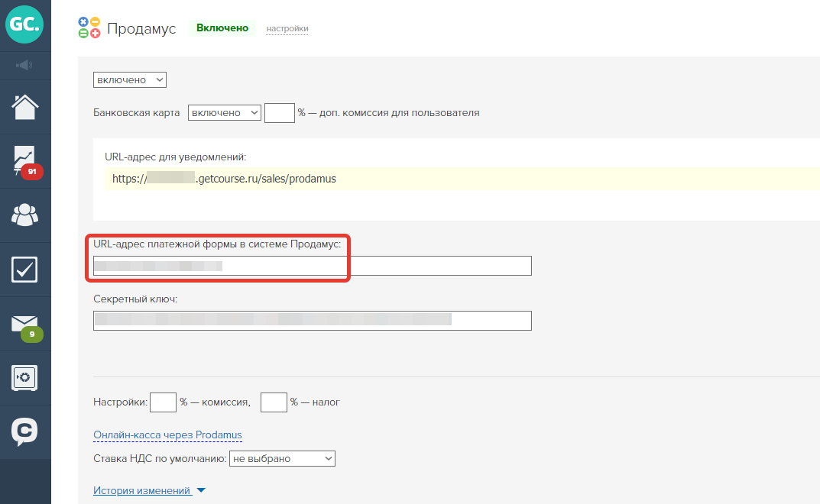The height and width of the screenshot is (504, 820).
Task: Click 'доп. комиссия для пользователя' text
Action: pyautogui.click(x=400, y=113)
